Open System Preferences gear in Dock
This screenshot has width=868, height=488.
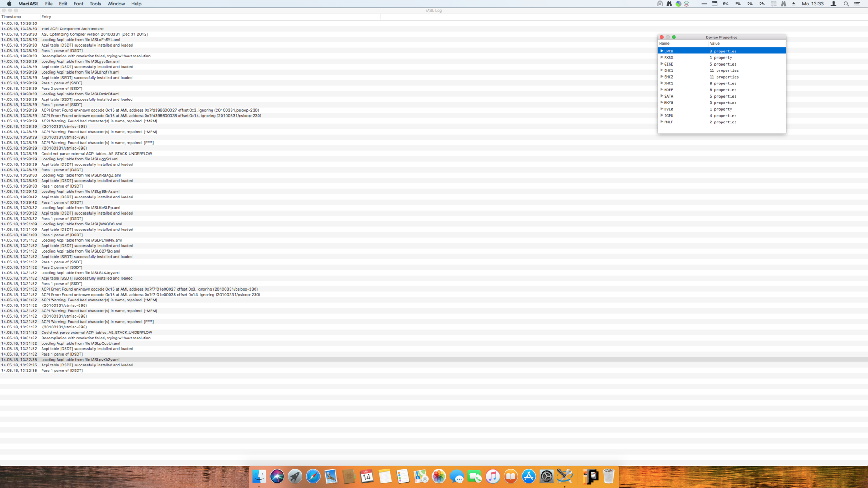(547, 476)
